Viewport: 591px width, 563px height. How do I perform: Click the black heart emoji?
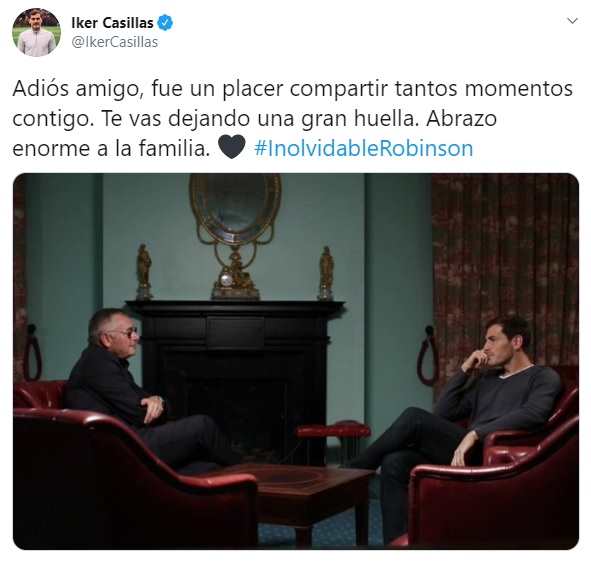coord(232,147)
